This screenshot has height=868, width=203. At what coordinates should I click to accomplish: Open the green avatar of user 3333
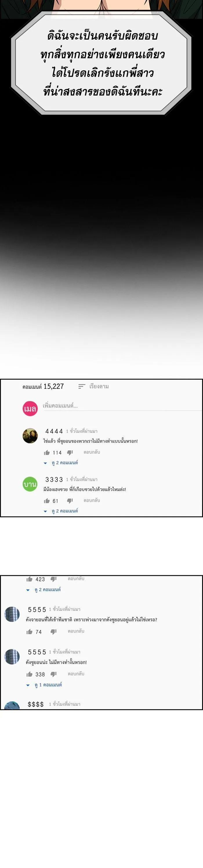tap(30, 484)
